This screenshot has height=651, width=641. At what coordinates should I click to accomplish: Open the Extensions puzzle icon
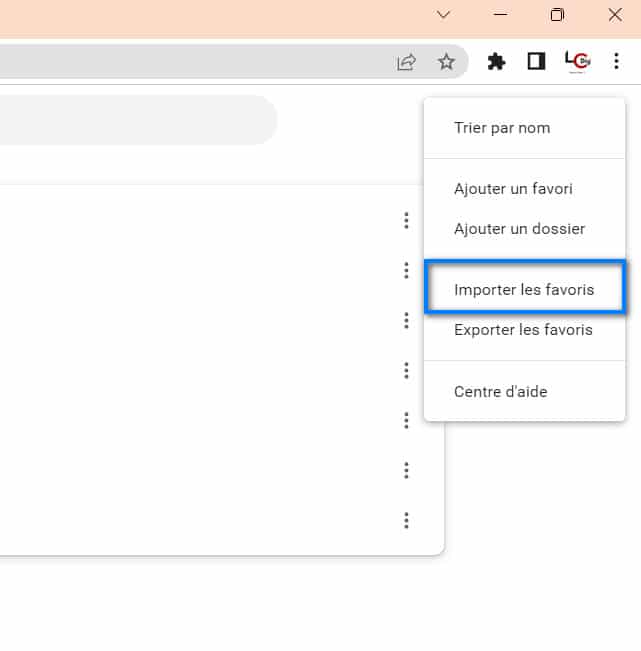pyautogui.click(x=496, y=62)
